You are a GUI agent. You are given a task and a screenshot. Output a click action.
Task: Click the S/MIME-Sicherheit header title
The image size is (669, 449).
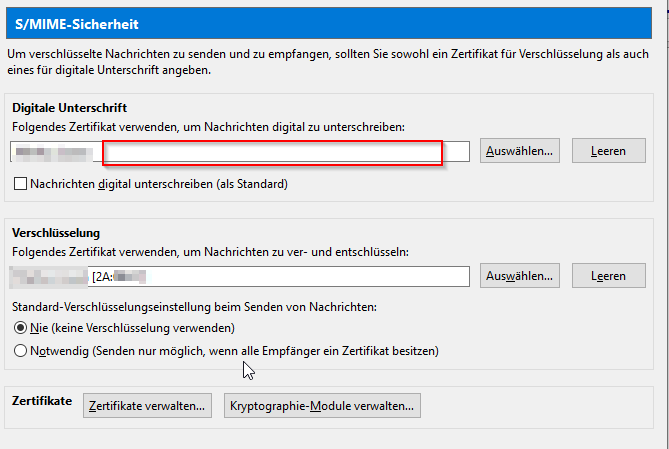[77, 20]
